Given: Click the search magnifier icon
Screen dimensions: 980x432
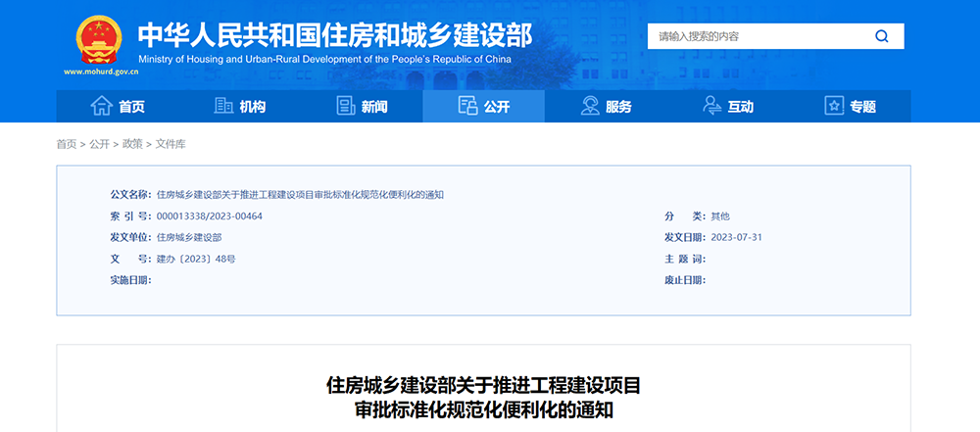Looking at the screenshot, I should point(881,36).
